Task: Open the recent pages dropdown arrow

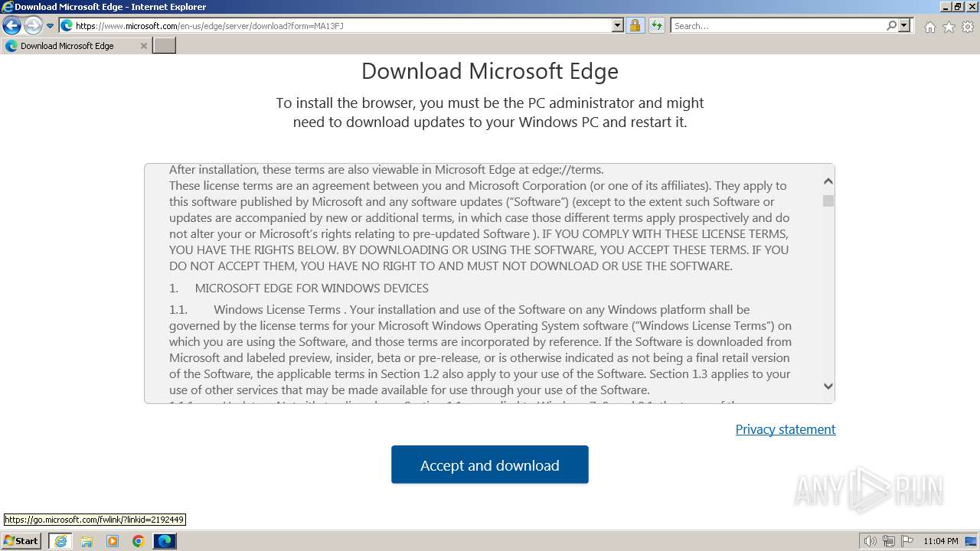Action: tap(50, 26)
